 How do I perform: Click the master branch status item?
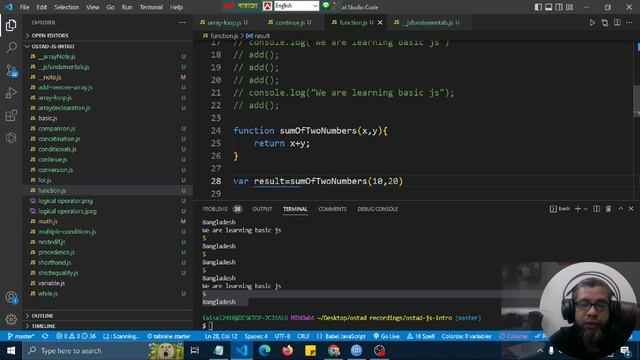click(x=21, y=336)
